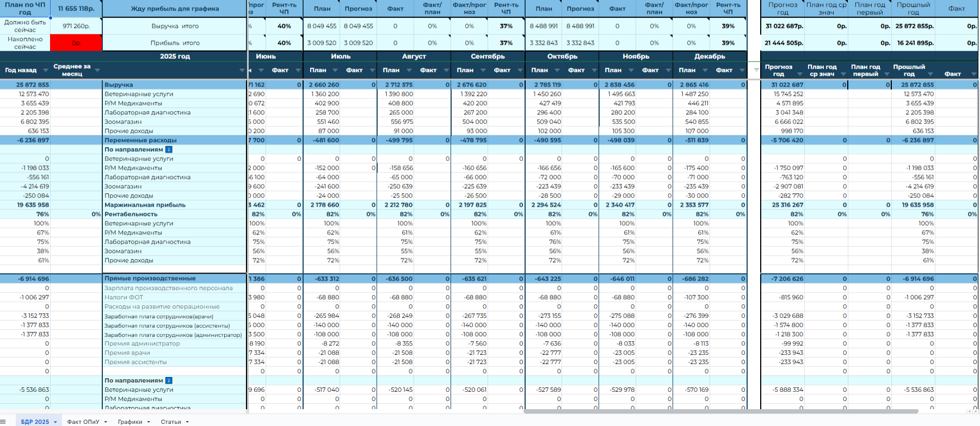The image size is (980, 426).
Task: Select Заработная плата сотрудников(врачи) row label
Action: (175, 316)
